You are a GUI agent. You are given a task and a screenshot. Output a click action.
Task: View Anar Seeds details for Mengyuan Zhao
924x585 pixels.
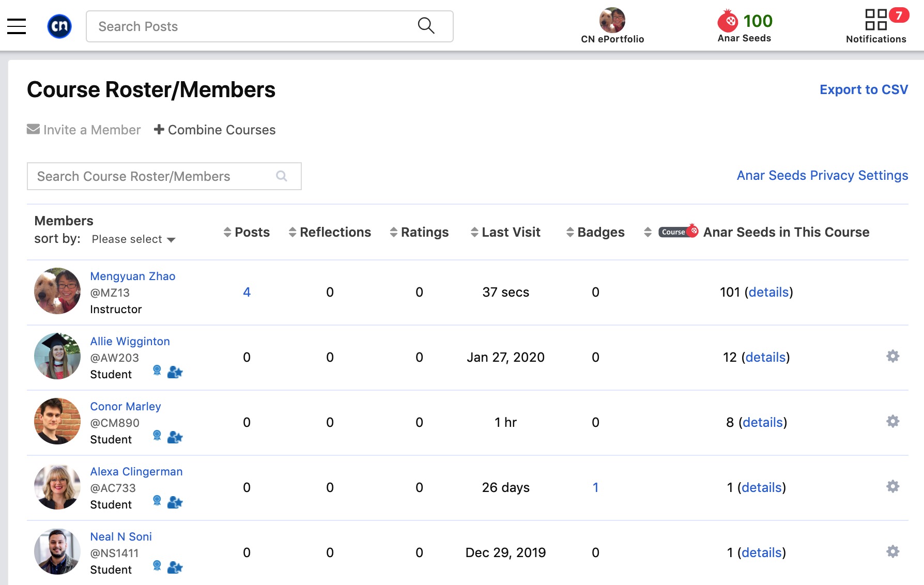[x=769, y=292]
